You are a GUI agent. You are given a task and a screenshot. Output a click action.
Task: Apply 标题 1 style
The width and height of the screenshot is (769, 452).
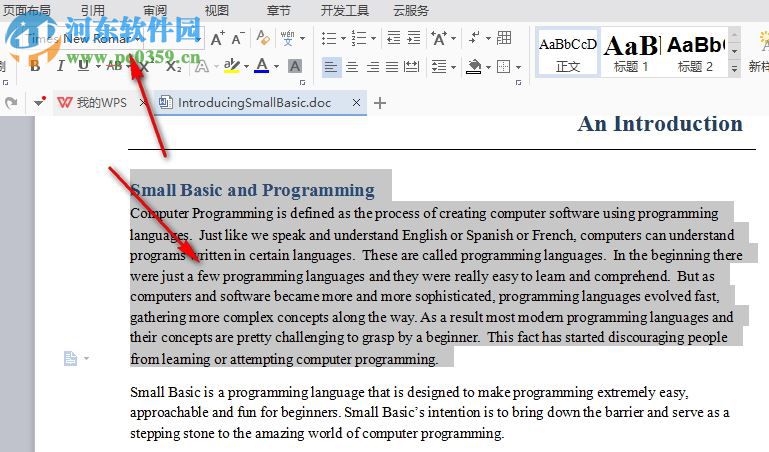pyautogui.click(x=632, y=53)
